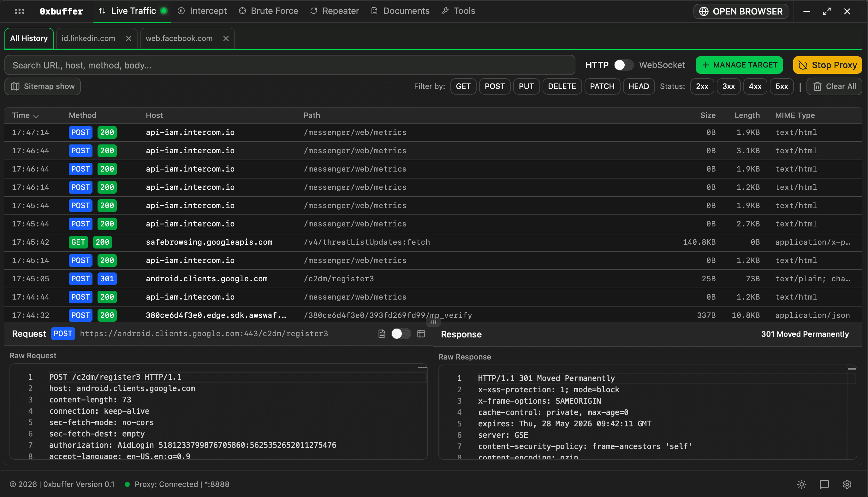Toggle the 2xx status filter
This screenshot has width=868, height=497.
tap(702, 86)
